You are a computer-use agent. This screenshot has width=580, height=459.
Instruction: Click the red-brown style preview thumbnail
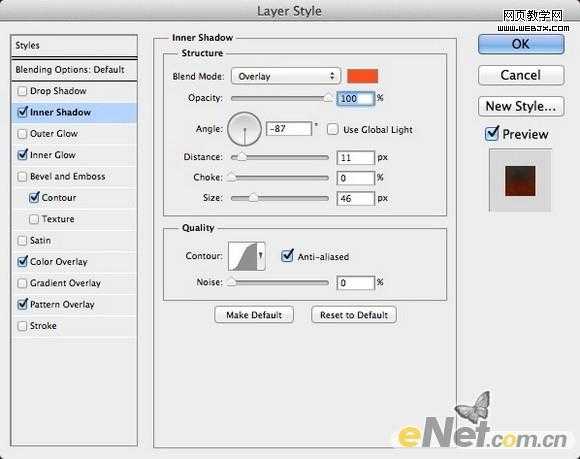[520, 180]
